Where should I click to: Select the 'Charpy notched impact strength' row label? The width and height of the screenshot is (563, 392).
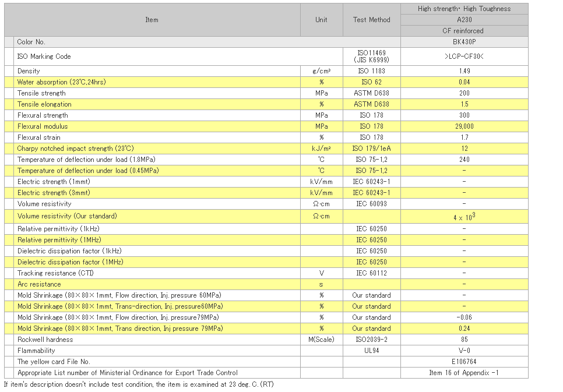[75, 149]
